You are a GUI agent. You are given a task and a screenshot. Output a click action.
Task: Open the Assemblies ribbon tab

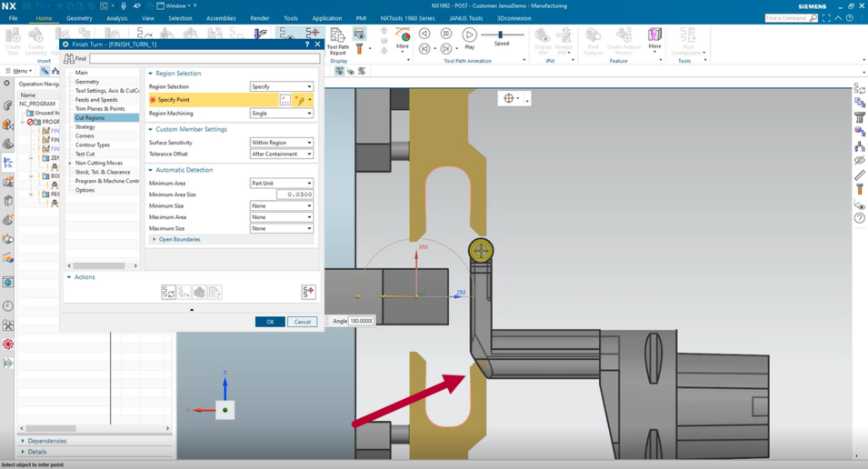point(221,18)
